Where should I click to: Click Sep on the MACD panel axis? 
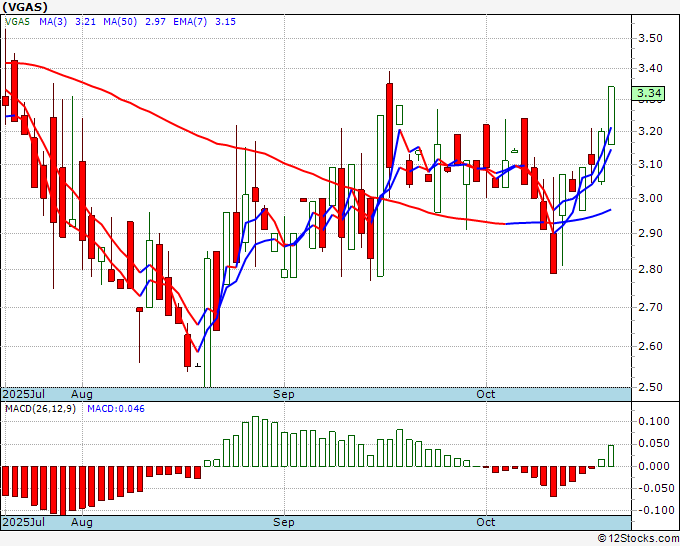coord(284,522)
